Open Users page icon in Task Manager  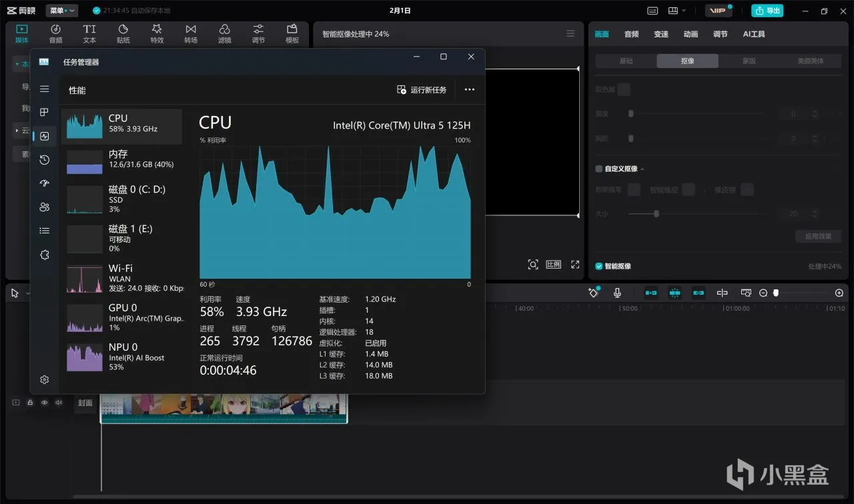(x=44, y=207)
